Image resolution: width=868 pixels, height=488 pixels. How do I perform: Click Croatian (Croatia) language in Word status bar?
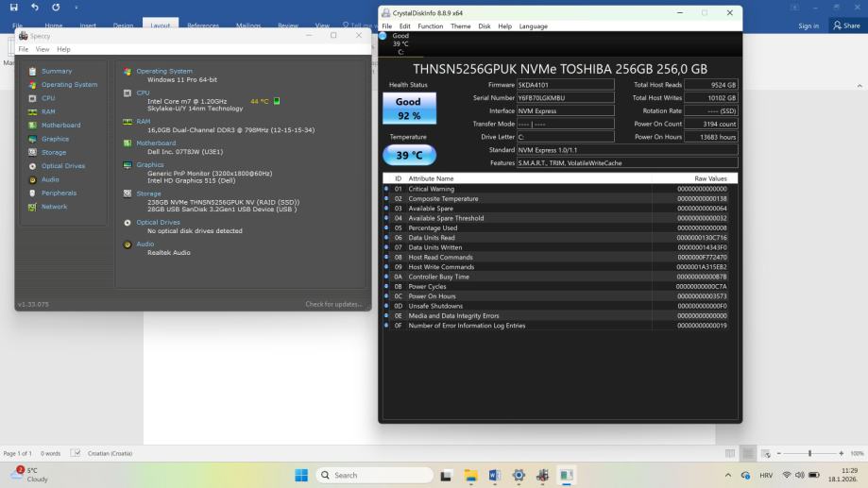110,454
